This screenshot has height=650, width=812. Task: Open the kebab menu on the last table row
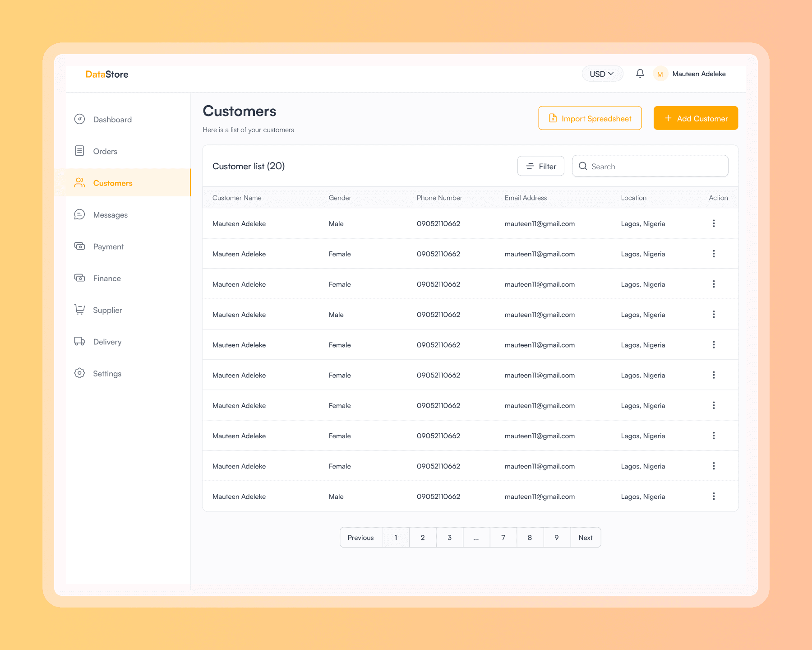(x=714, y=496)
